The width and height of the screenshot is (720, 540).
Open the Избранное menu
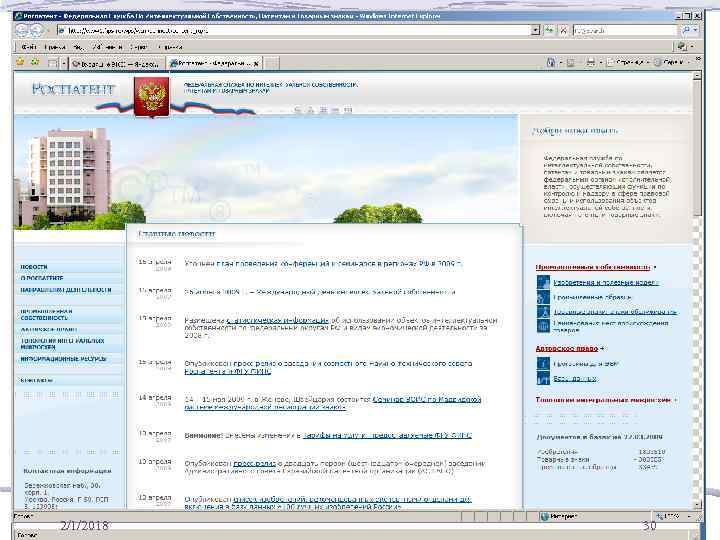pos(107,47)
